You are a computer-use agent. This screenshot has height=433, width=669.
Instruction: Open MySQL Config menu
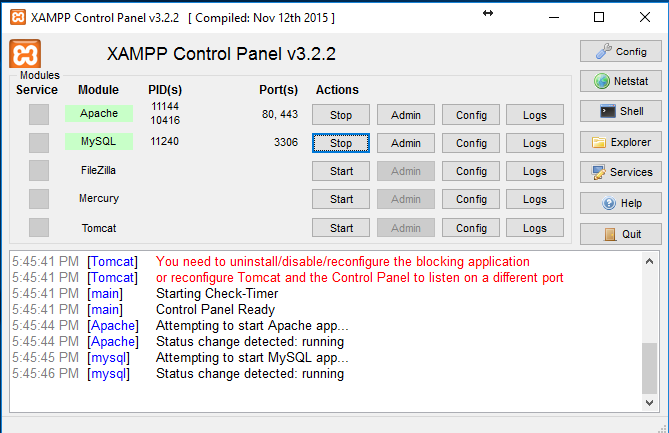tap(471, 143)
